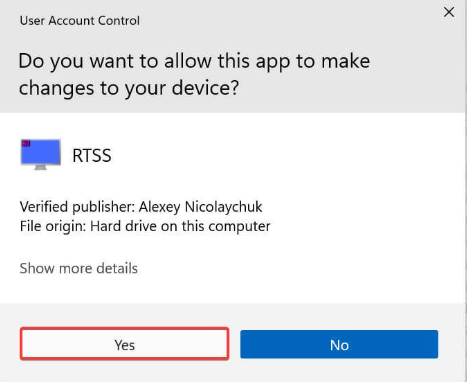Image resolution: width=467 pixels, height=382 pixels.
Task: Click the User Account Control title text
Action: click(80, 21)
